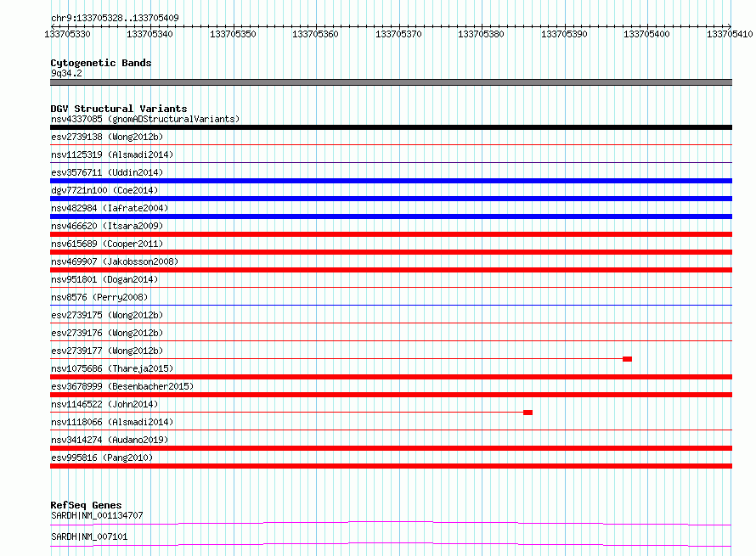Click ruler position 133705380
Viewport: 756px width, 556px height.
tap(481, 34)
